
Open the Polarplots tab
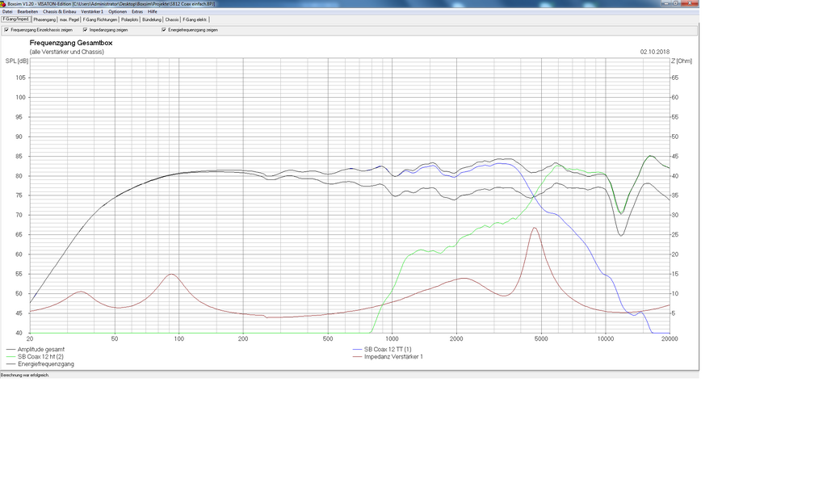coord(129,20)
